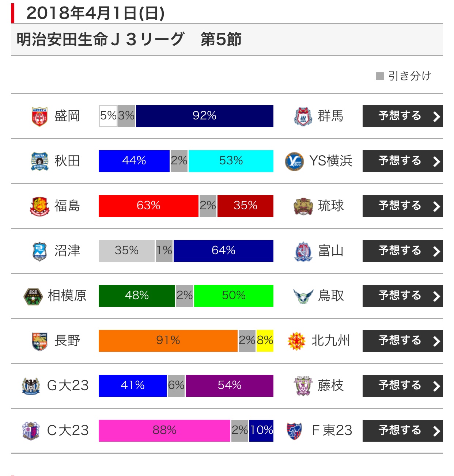Tap the YS Yokohama (YS横浜) logo
The width and height of the screenshot is (454, 476).
(294, 161)
